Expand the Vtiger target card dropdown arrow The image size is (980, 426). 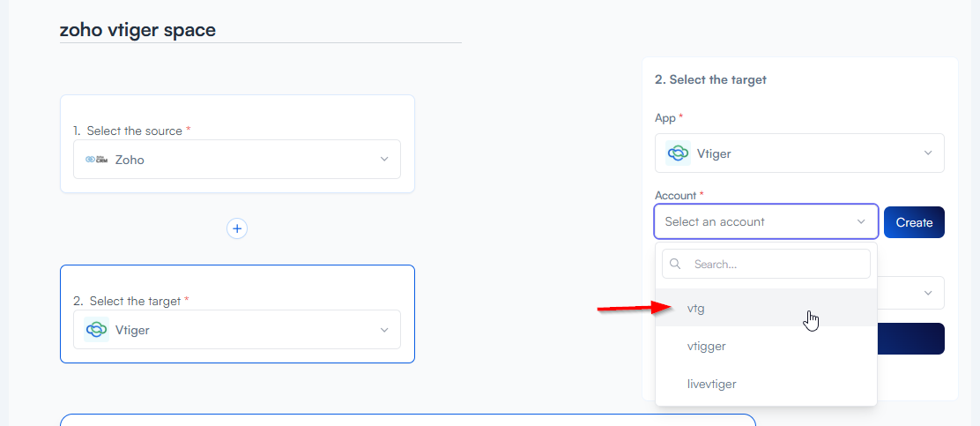383,330
